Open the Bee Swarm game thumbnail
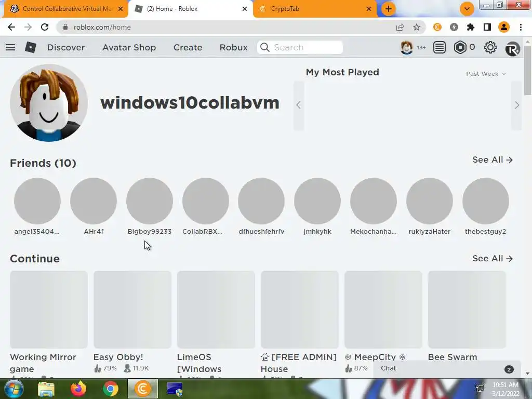The height and width of the screenshot is (399, 532). [467, 310]
